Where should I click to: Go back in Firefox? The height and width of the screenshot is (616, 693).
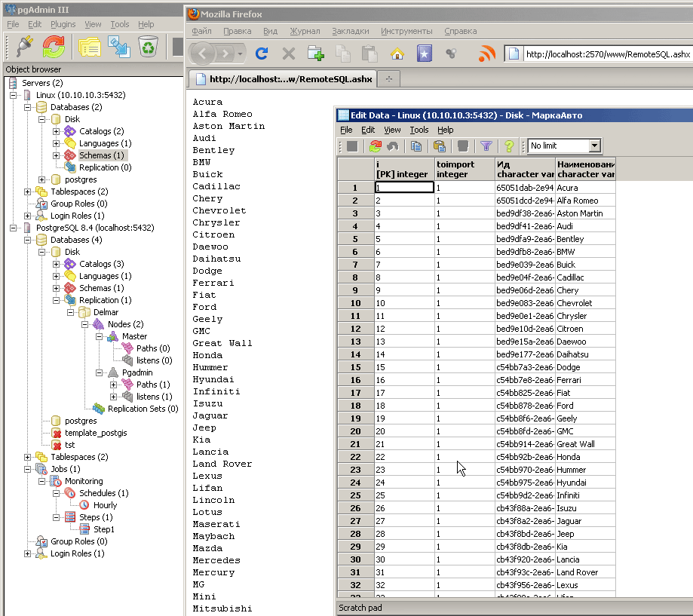(x=203, y=54)
